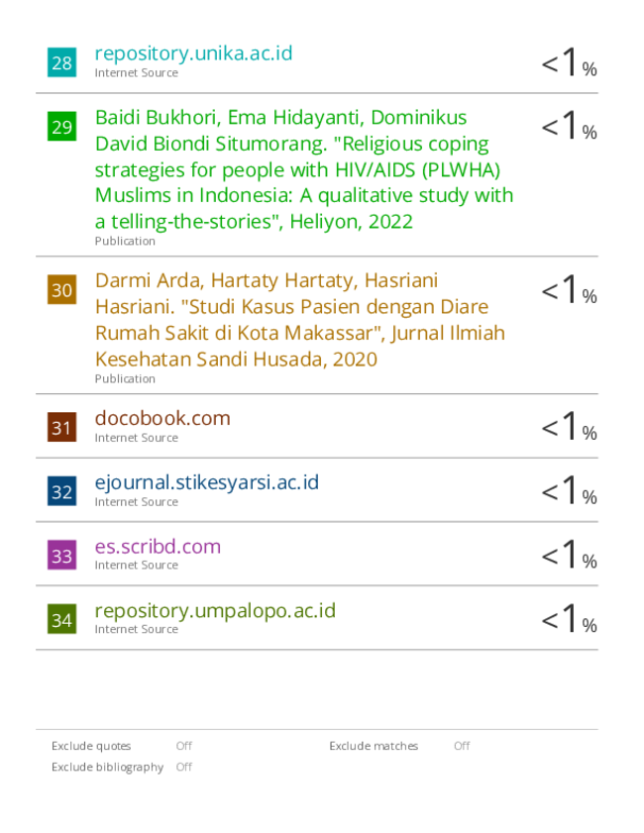Open the docobook.com source link
This screenshot has height=833, width=644.
pos(162,419)
